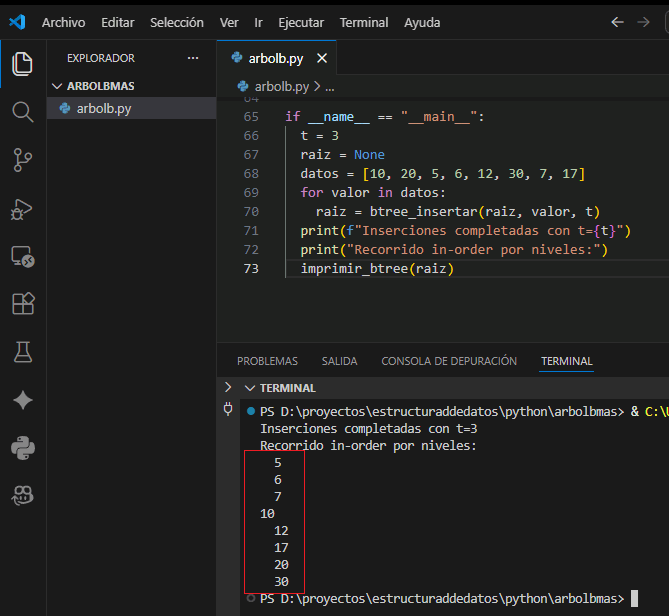The image size is (669, 616).
Task: Open the Python icon in activity bar
Action: point(22,447)
